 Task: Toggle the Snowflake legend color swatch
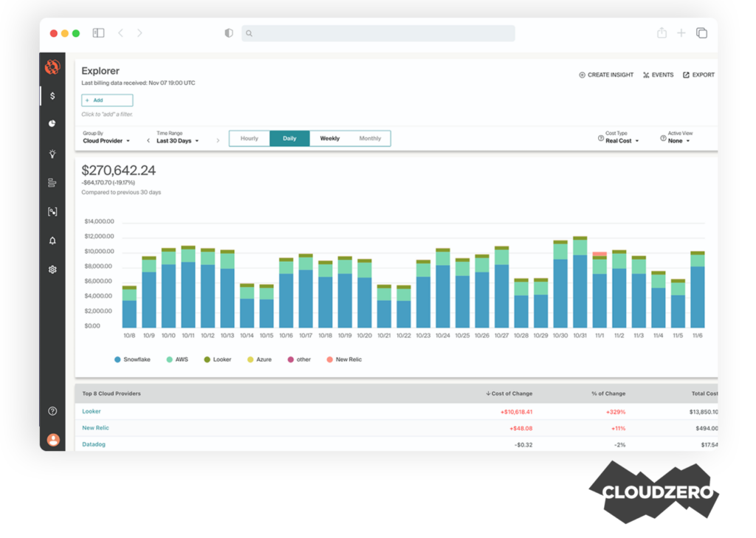pos(117,359)
